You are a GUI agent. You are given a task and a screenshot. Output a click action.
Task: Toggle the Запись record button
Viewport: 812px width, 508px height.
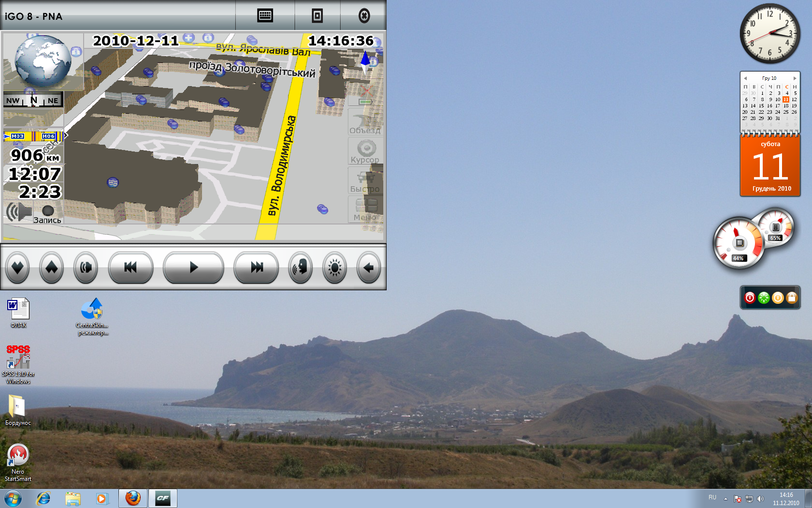(x=48, y=214)
